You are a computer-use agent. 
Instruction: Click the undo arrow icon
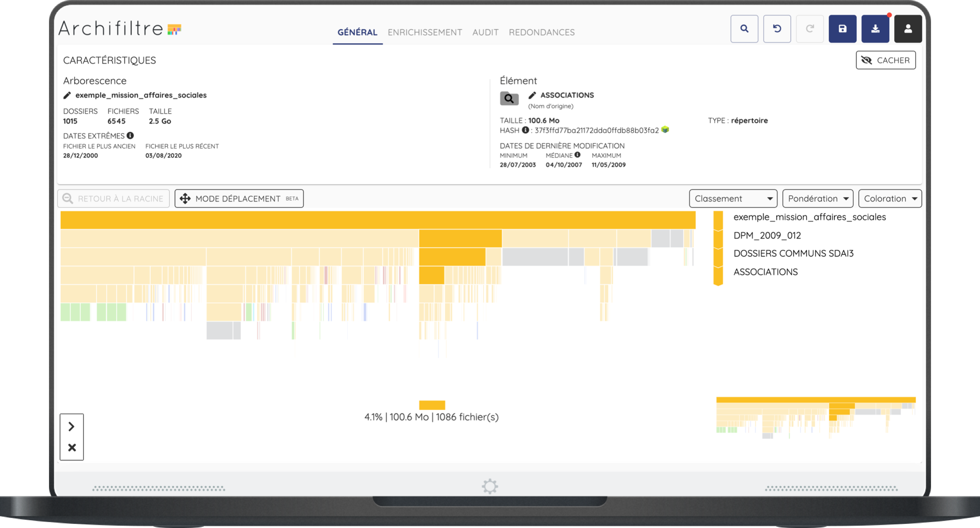pos(777,29)
